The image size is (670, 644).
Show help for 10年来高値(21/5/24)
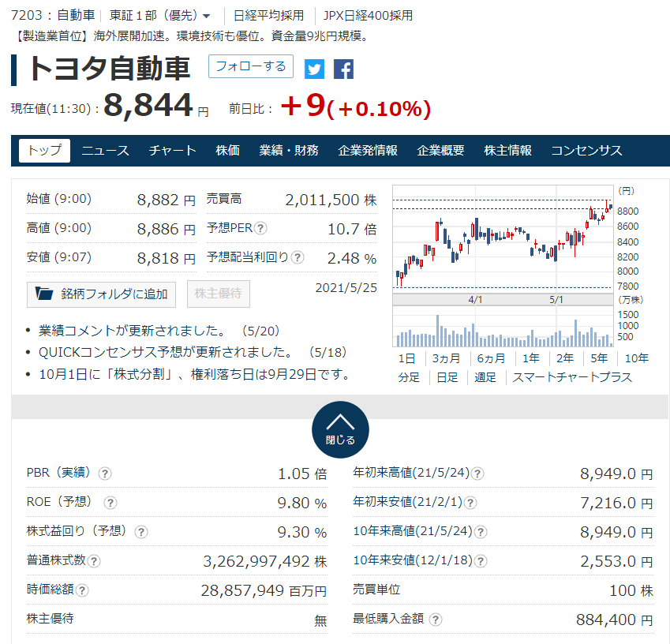point(481,532)
